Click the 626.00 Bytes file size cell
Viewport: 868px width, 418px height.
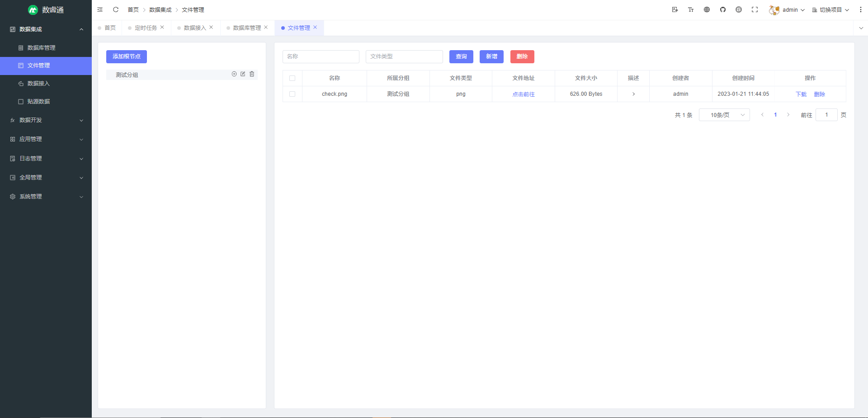[x=586, y=94]
